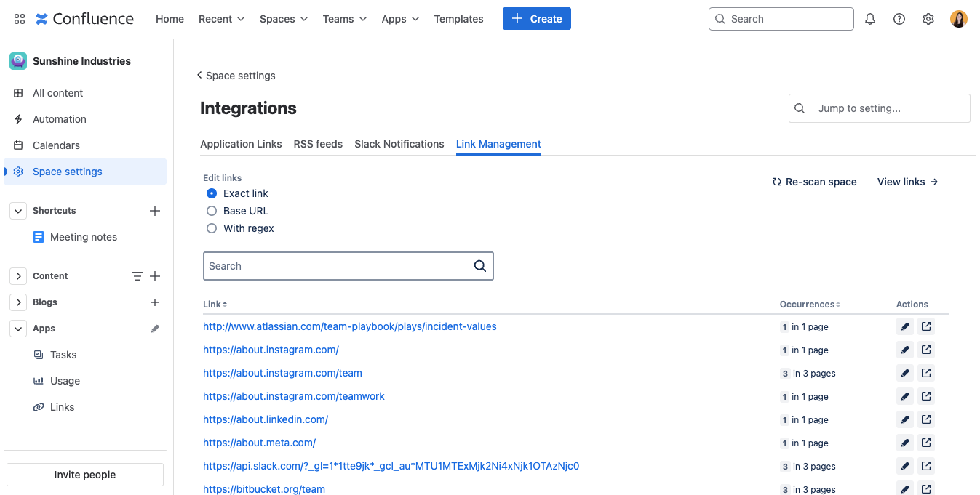The width and height of the screenshot is (980, 495).
Task: Select the Exact link radio button
Action: tap(211, 193)
